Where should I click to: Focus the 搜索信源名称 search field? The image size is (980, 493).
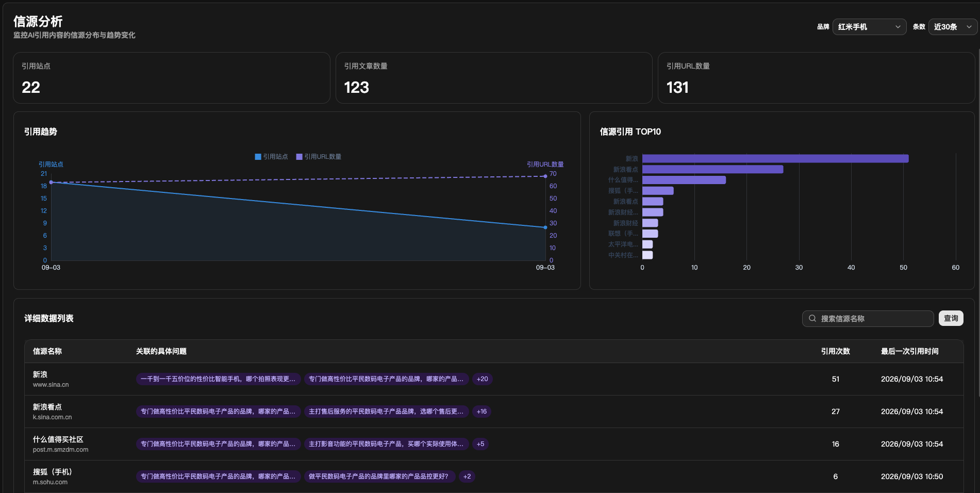pyautogui.click(x=868, y=319)
